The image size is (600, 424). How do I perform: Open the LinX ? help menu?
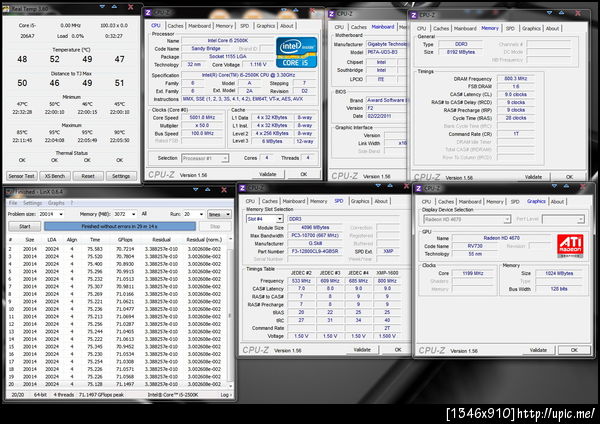click(72, 203)
